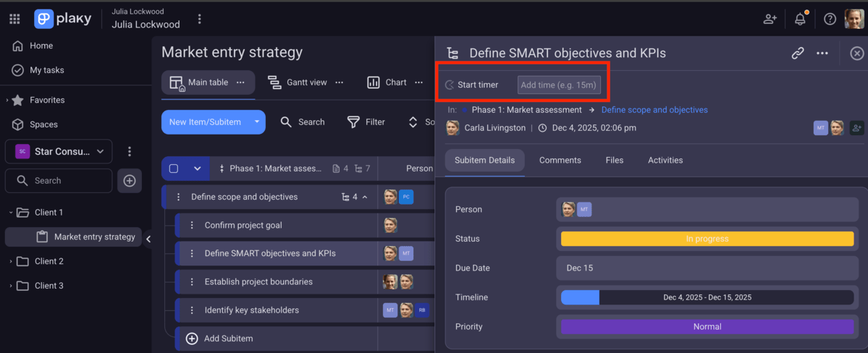Image resolution: width=868 pixels, height=353 pixels.
Task: Open the help question mark icon
Action: point(830,20)
